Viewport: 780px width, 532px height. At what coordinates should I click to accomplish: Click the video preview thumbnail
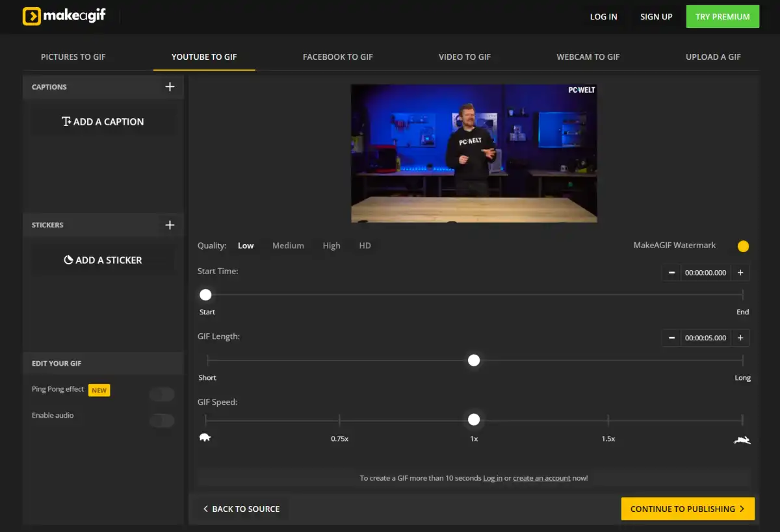pyautogui.click(x=474, y=153)
